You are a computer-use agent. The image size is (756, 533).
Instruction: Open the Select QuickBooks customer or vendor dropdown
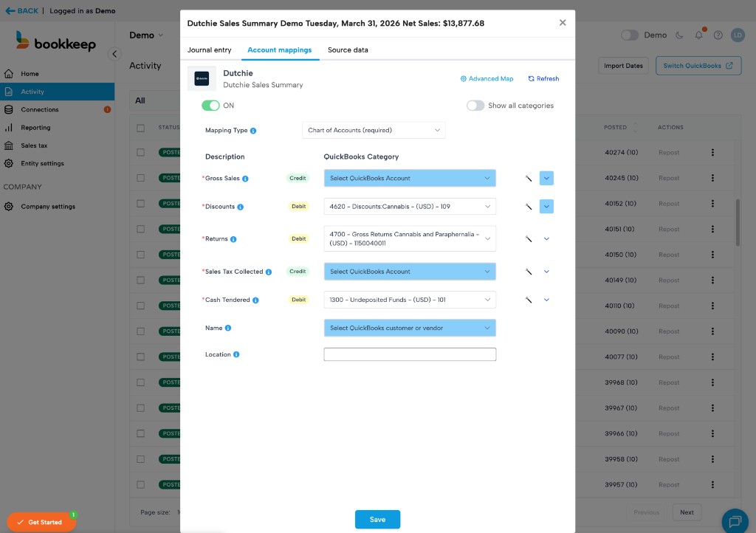click(x=410, y=327)
